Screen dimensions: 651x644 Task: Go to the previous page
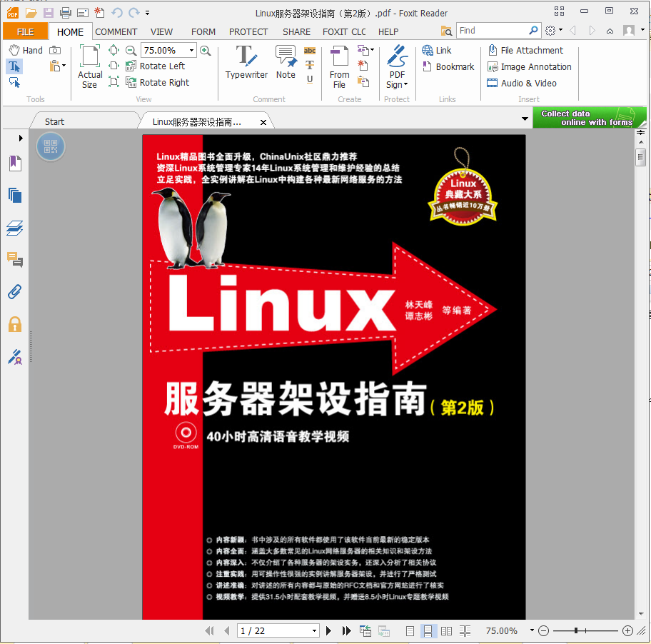point(227,630)
